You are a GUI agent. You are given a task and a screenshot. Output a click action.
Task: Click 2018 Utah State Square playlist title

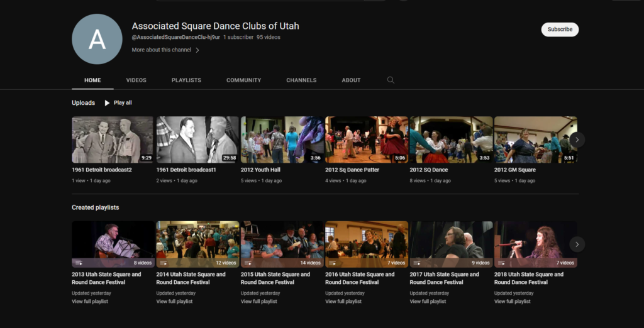pos(529,278)
